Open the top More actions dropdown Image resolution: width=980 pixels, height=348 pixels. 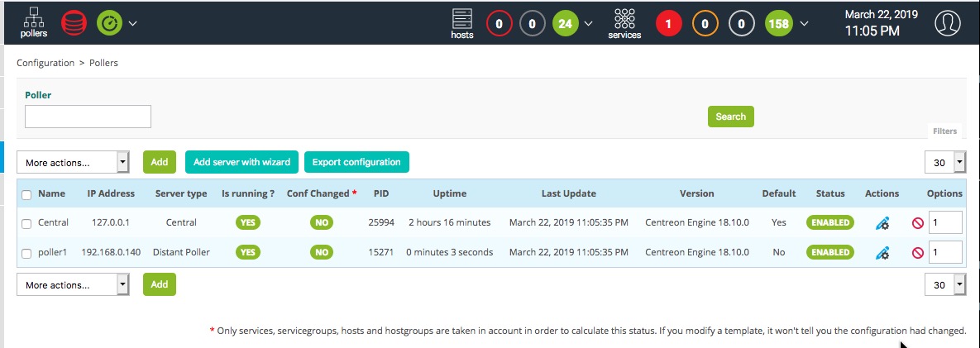point(74,163)
